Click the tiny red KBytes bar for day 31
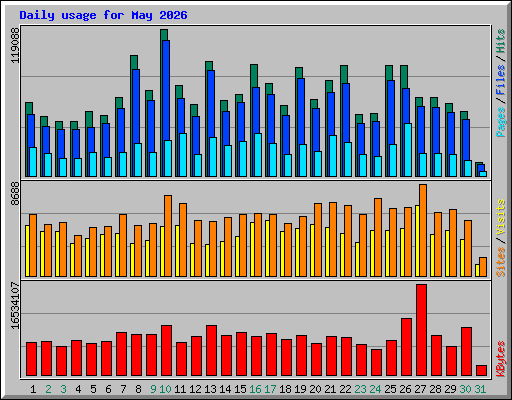Screen dimensions: 512x400 [481, 371]
